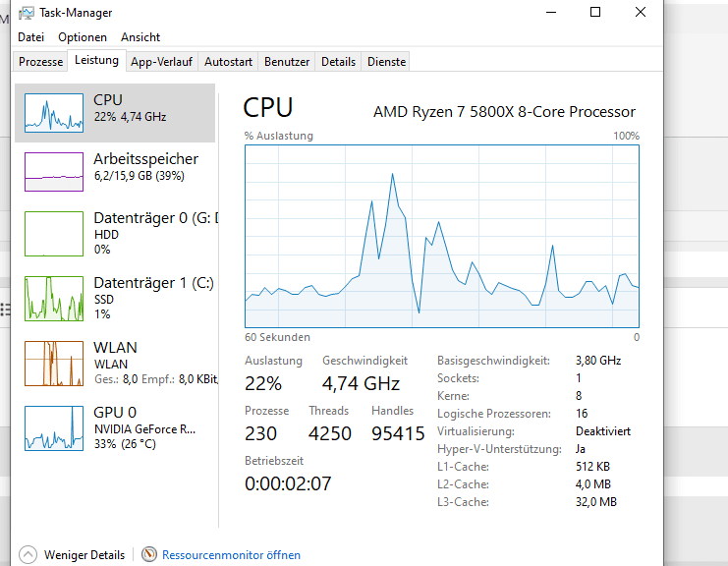Select Datenträger 0 HDD graph thumbnail
The width and height of the screenshot is (728, 566).
(x=54, y=234)
